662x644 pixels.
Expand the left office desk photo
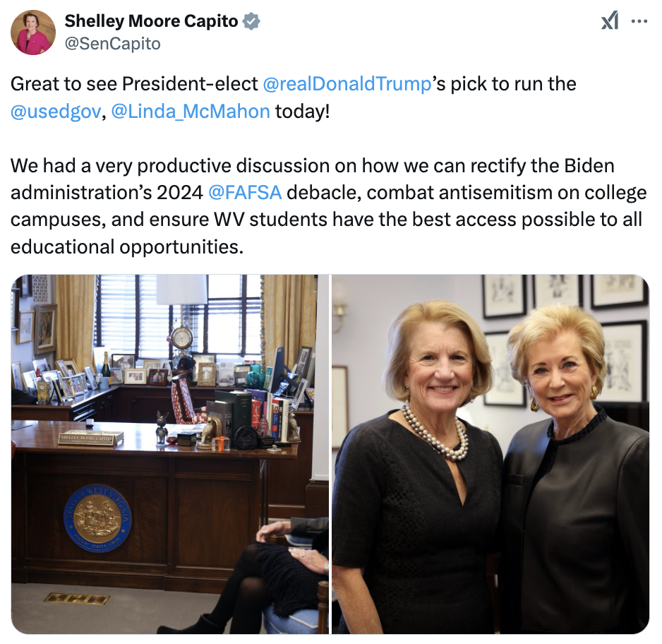point(169,454)
